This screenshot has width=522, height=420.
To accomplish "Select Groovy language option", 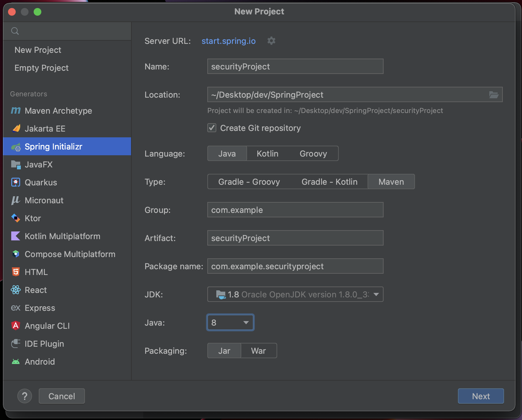I will [313, 154].
